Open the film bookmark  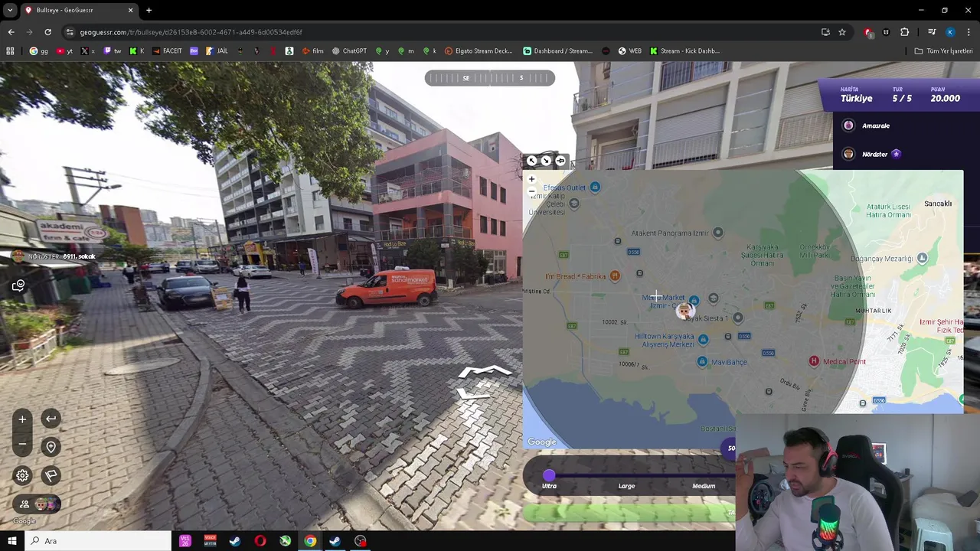[312, 51]
